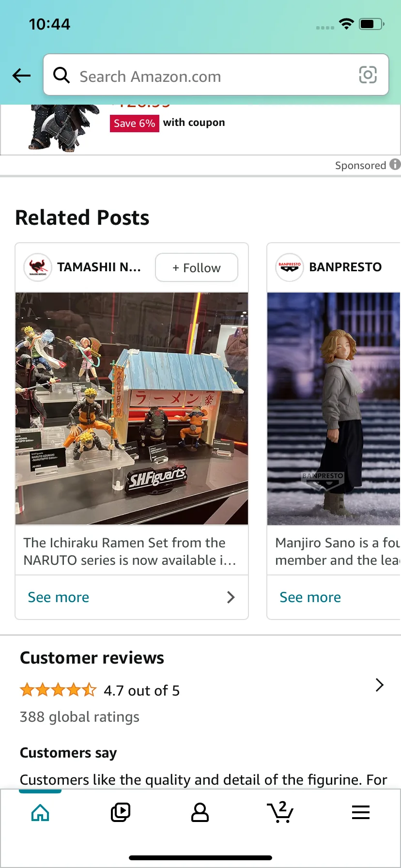Tap the 4.7 out of 5 star rating
The height and width of the screenshot is (868, 401).
pos(100,690)
